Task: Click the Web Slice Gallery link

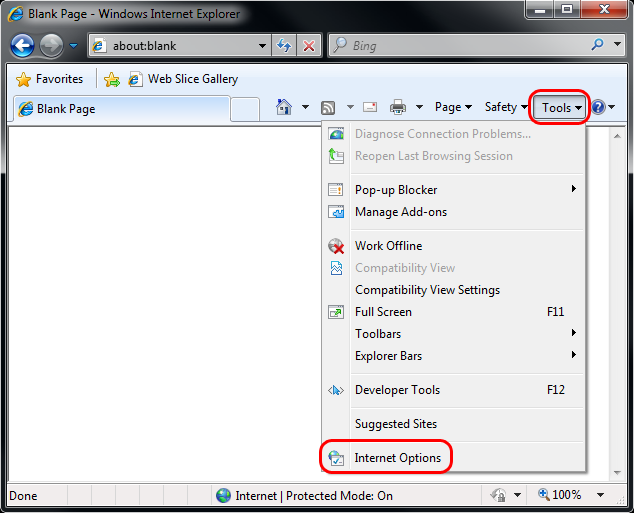Action: tap(192, 79)
